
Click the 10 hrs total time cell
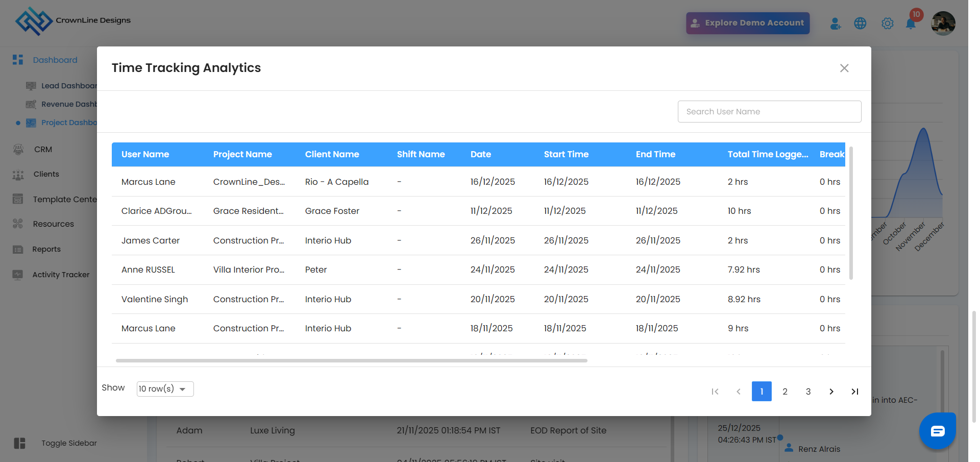pyautogui.click(x=740, y=211)
